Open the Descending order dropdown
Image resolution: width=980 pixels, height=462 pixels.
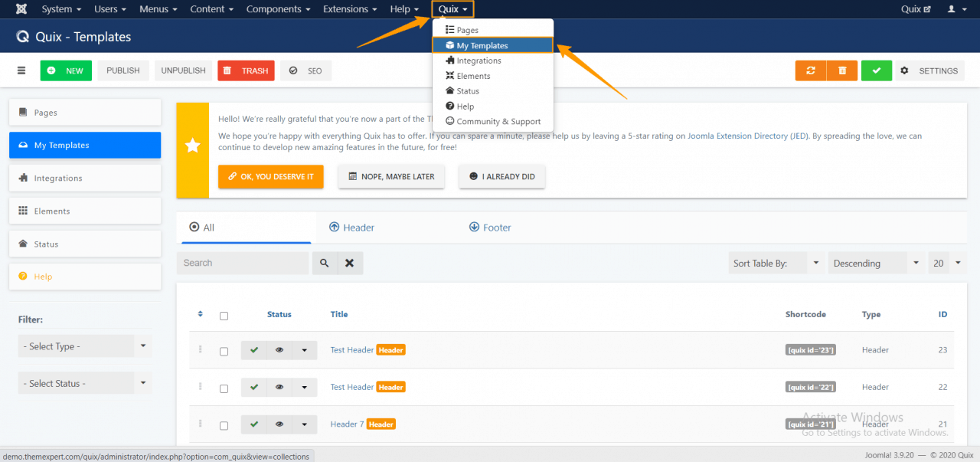(877, 263)
